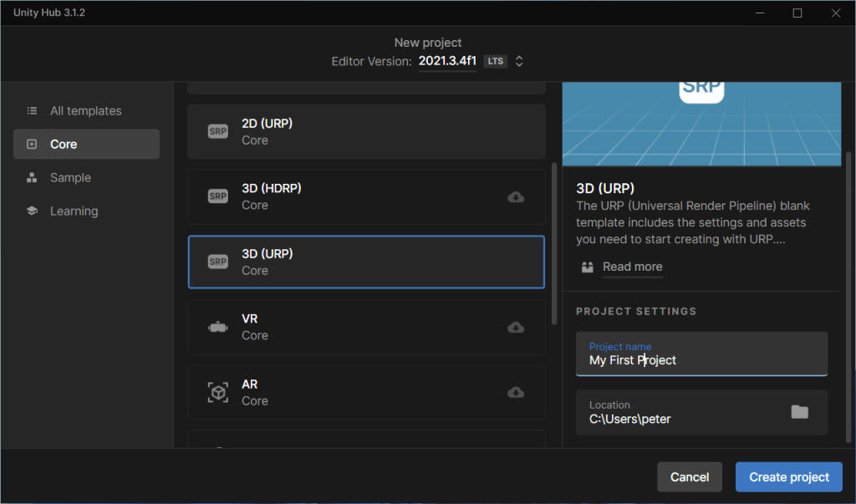Select the All templates category
This screenshot has width=856, height=504.
point(85,111)
